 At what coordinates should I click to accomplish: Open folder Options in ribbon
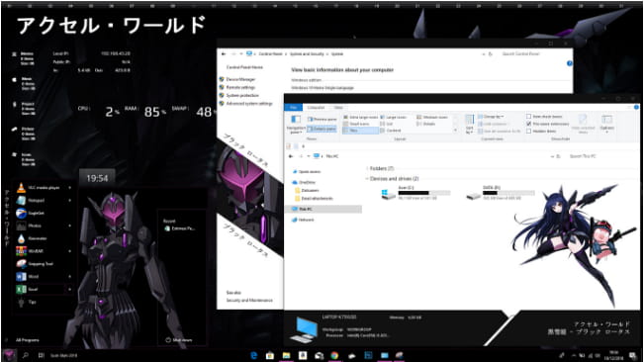[x=606, y=124]
